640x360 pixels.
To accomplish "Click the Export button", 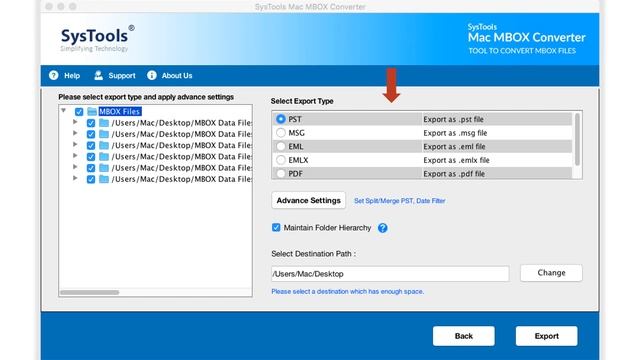I will click(x=547, y=336).
